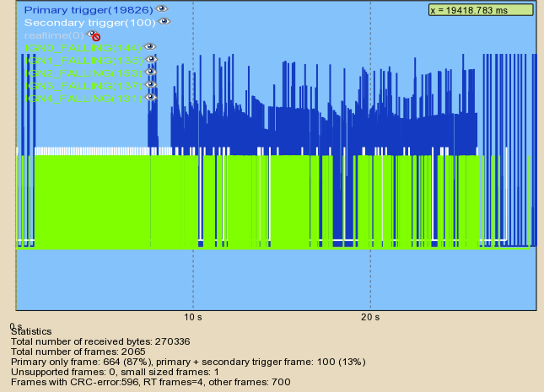This screenshot has height=392, width=544.
Task: Hide IGN4_FALLING trace via eye icon
Action: [x=150, y=98]
